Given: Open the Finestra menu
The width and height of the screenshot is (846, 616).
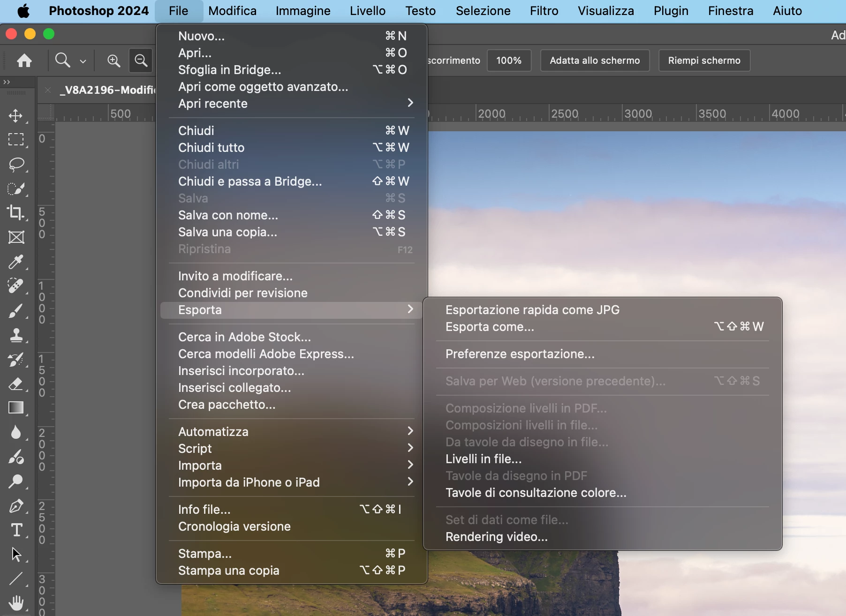Looking at the screenshot, I should click(x=731, y=11).
